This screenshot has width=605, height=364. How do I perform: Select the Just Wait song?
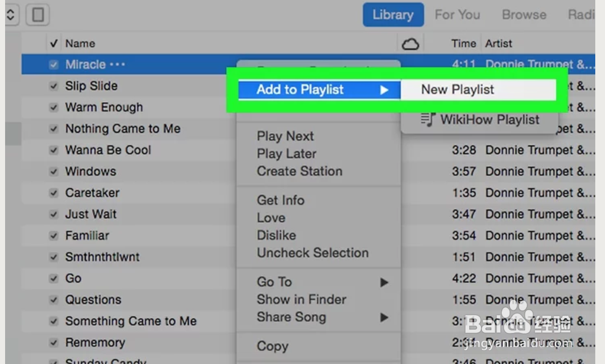click(x=91, y=214)
